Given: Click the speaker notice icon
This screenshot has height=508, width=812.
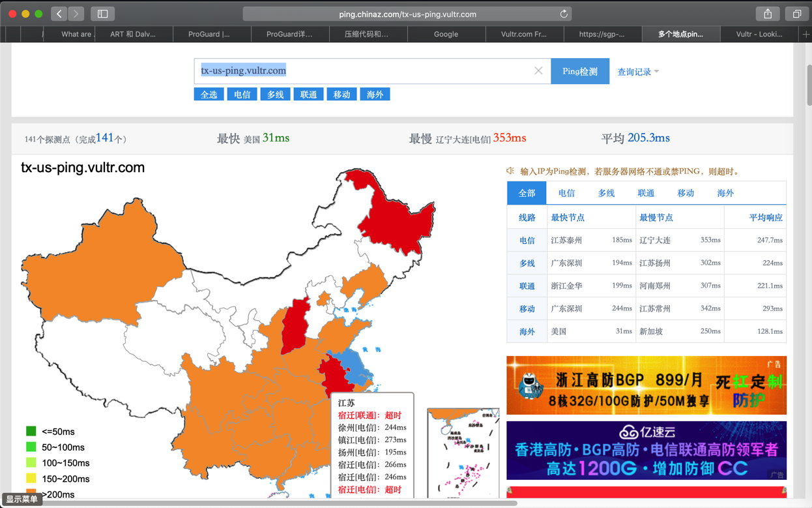Looking at the screenshot, I should [510, 171].
